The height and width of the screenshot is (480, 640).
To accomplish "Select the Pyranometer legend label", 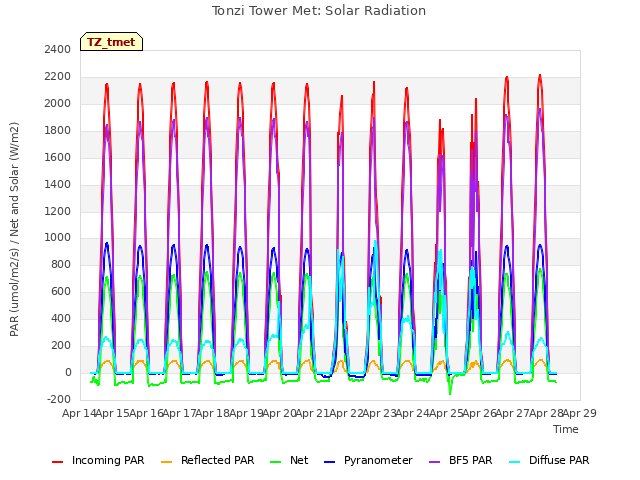I will coord(378,460).
